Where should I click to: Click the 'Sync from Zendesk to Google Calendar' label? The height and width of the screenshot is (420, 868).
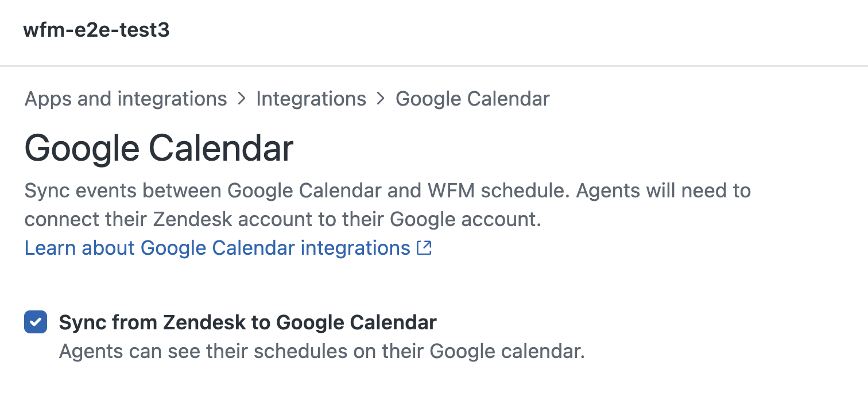point(247,322)
